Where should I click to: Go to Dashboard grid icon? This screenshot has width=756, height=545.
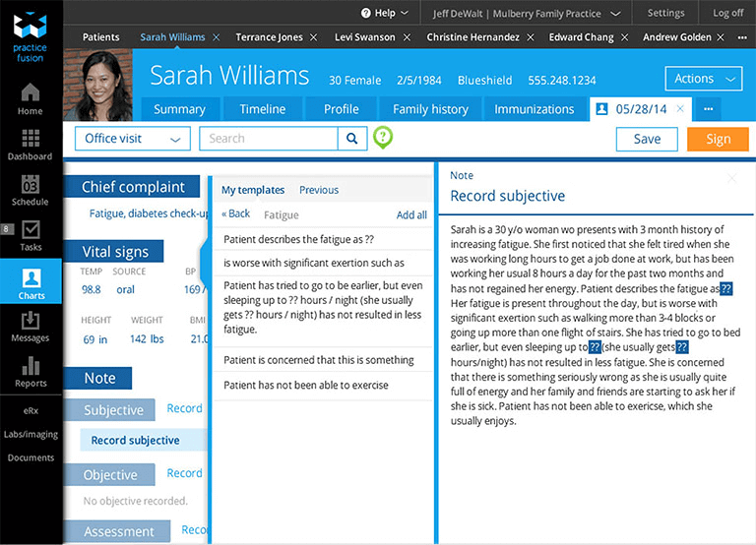pyautogui.click(x=31, y=139)
